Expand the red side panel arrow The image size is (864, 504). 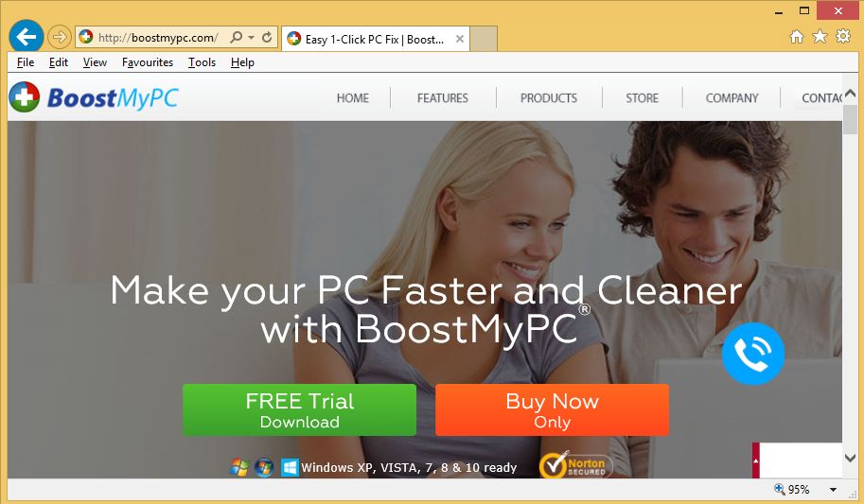tap(756, 461)
